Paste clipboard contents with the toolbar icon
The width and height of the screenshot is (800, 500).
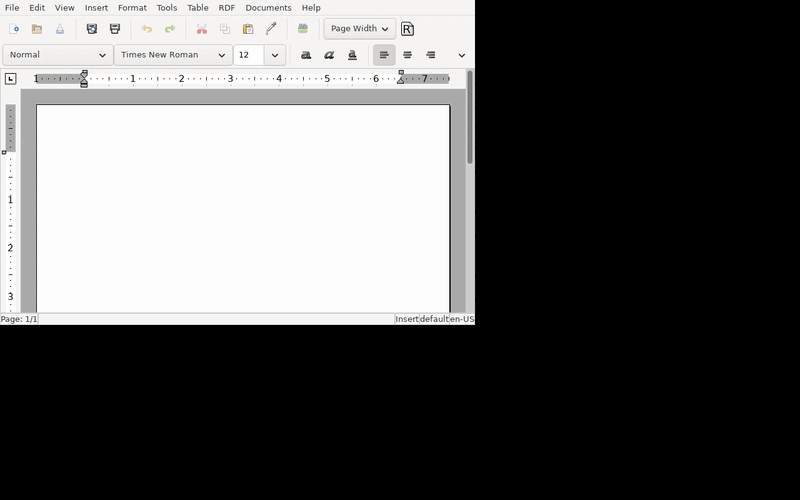[248, 29]
